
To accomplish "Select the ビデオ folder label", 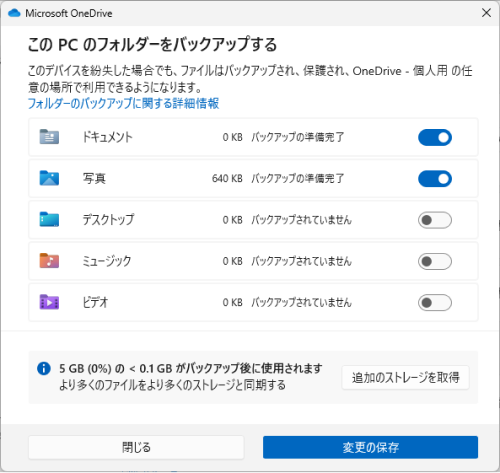I will [x=95, y=302].
